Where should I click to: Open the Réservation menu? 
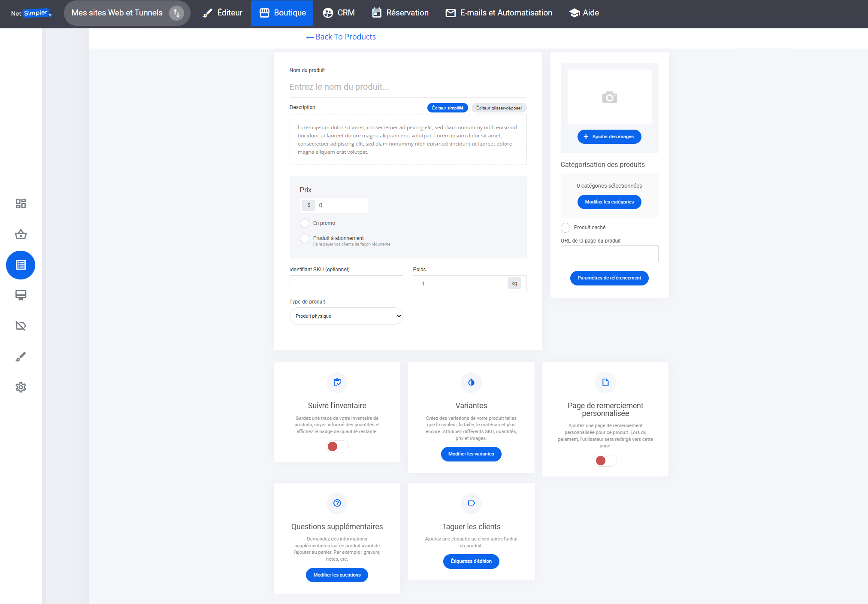pyautogui.click(x=400, y=13)
